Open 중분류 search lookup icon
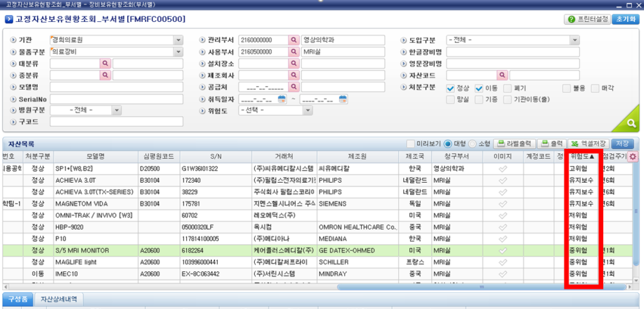 click(x=106, y=75)
